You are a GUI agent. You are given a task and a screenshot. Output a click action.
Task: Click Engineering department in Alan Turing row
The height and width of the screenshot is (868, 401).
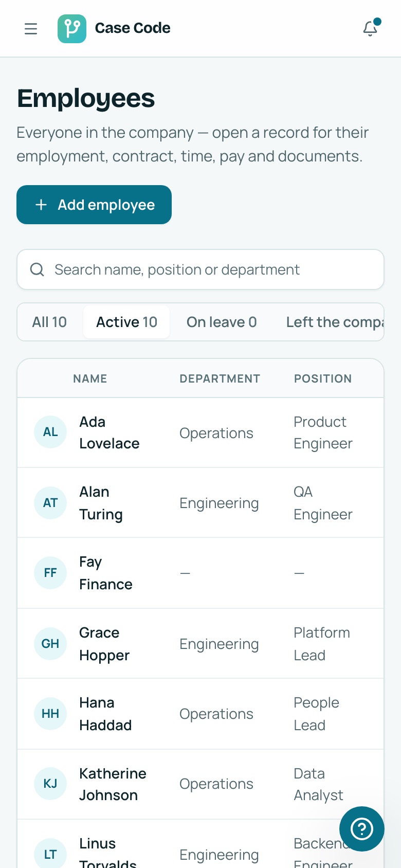219,503
